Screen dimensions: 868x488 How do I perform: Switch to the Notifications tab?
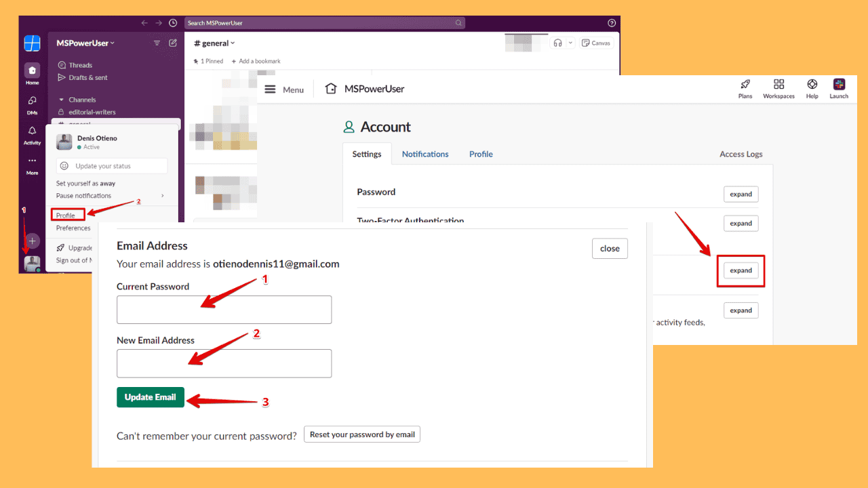(425, 154)
